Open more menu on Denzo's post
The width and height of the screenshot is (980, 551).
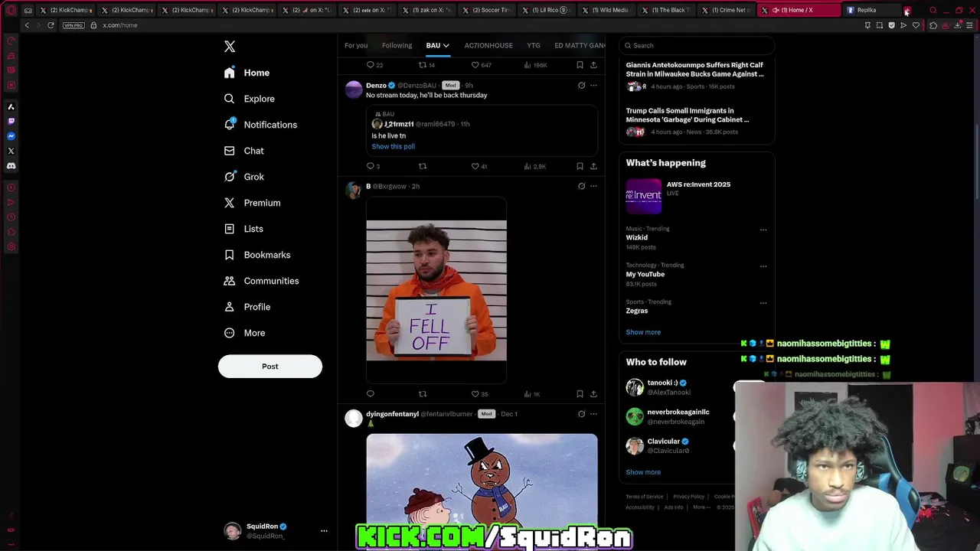[593, 86]
